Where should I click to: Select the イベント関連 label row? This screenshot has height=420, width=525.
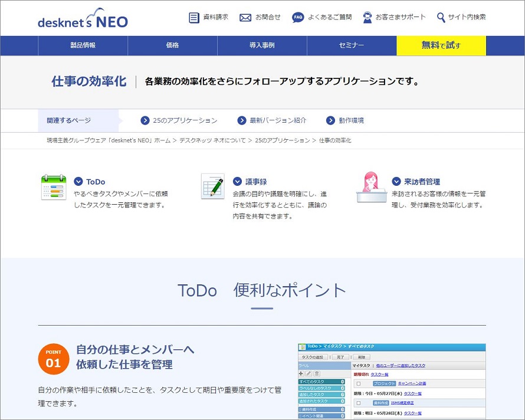click(x=321, y=416)
